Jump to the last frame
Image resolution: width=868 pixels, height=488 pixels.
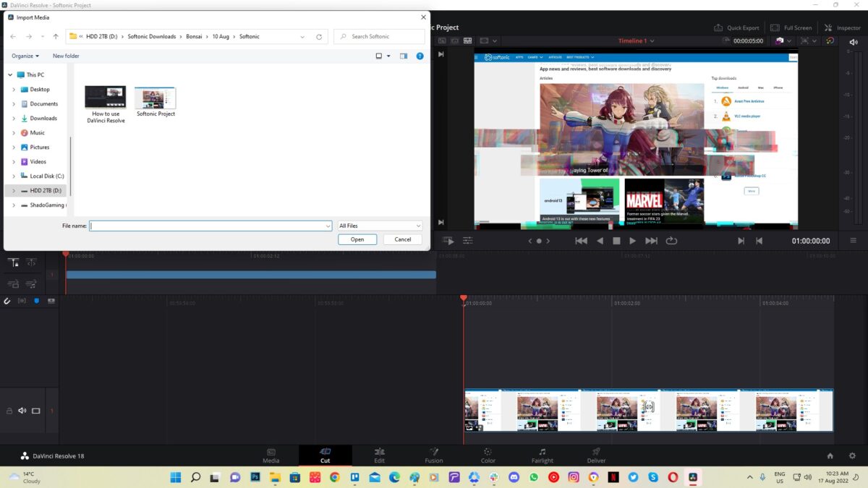[651, 241]
